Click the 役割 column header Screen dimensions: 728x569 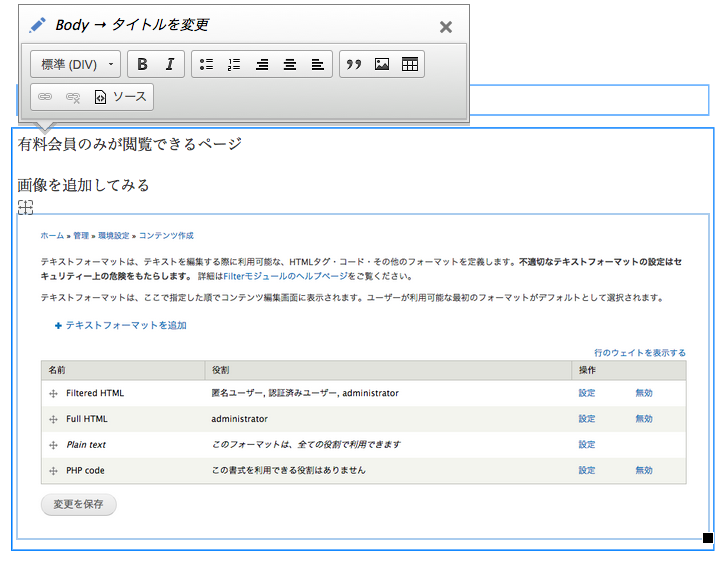click(x=221, y=370)
